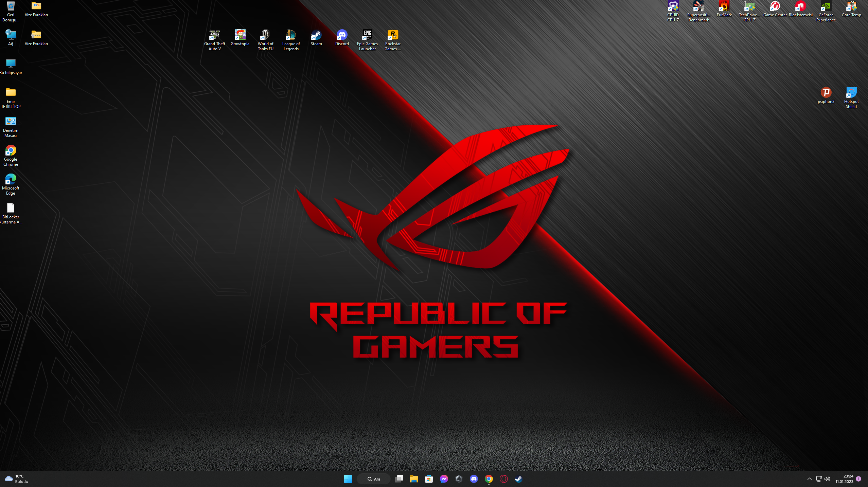
Task: Open network settings from the system tray
Action: (819, 479)
